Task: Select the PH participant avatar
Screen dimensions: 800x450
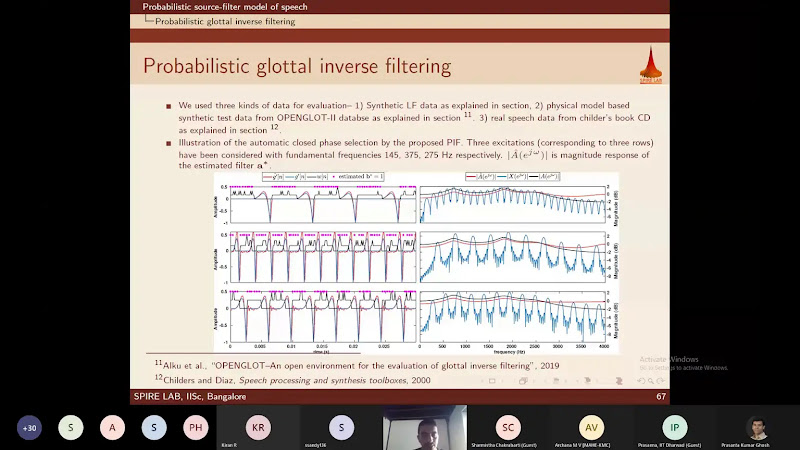Action: 195,428
